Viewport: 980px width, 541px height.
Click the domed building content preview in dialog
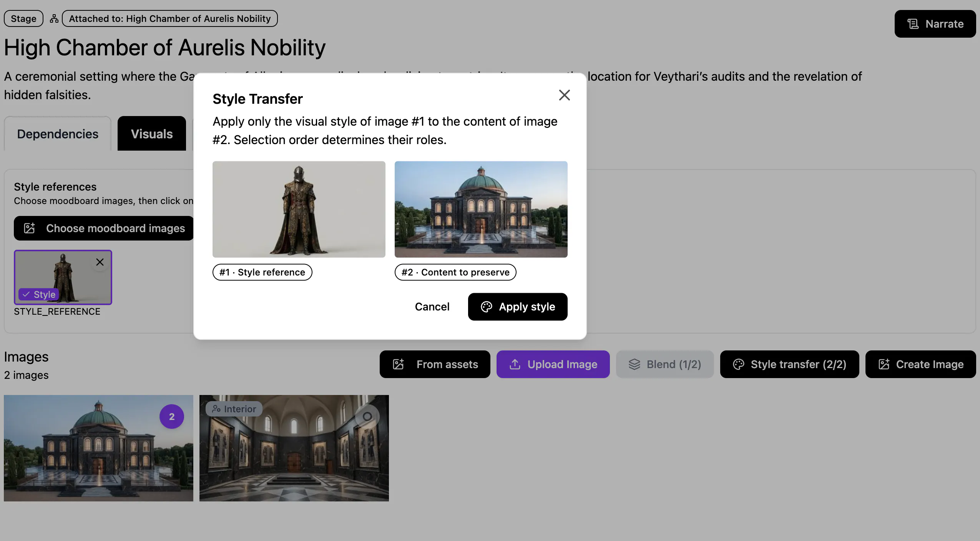point(481,209)
